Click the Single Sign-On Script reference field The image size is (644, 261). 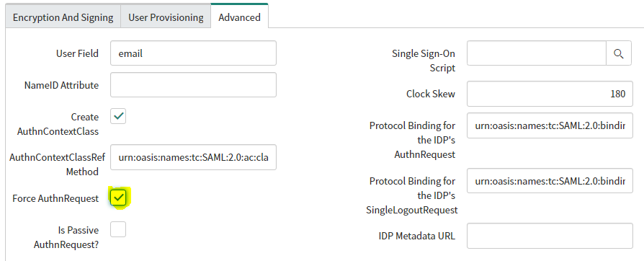pyautogui.click(x=537, y=53)
